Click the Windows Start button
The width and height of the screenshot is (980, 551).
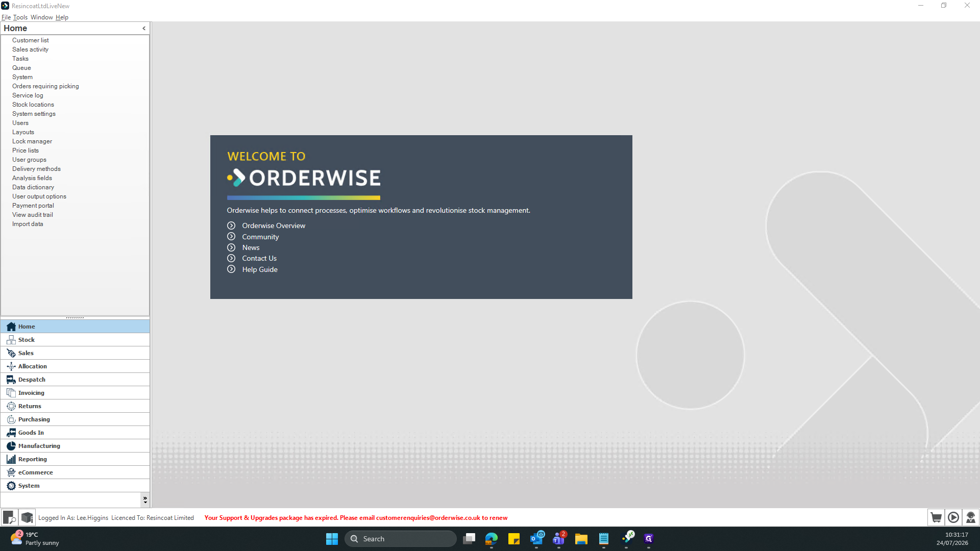click(x=332, y=539)
